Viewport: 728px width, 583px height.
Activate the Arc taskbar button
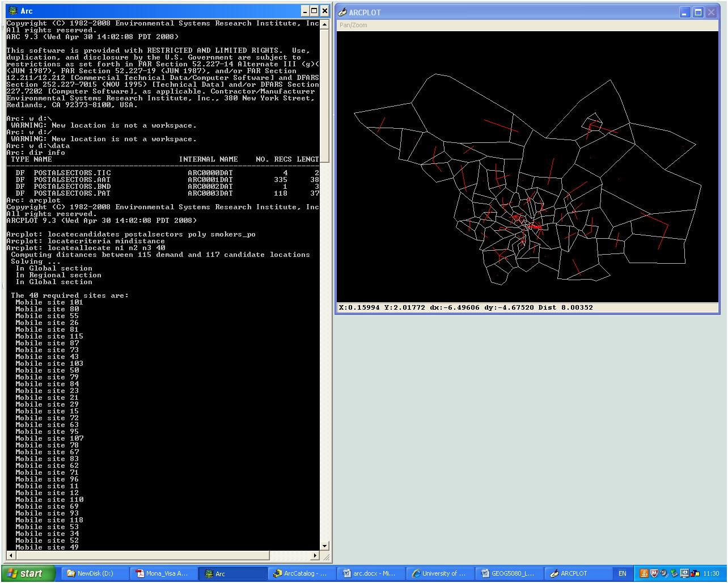click(x=233, y=573)
